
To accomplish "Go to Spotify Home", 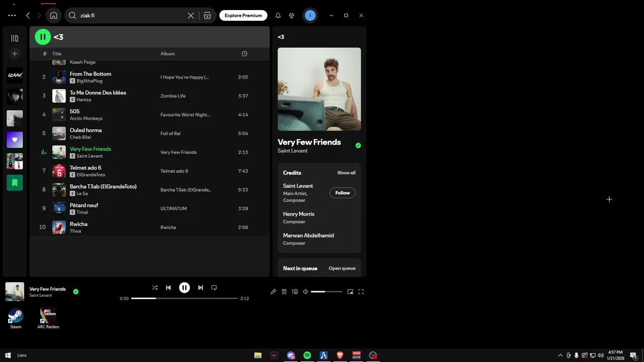I will pyautogui.click(x=53, y=16).
